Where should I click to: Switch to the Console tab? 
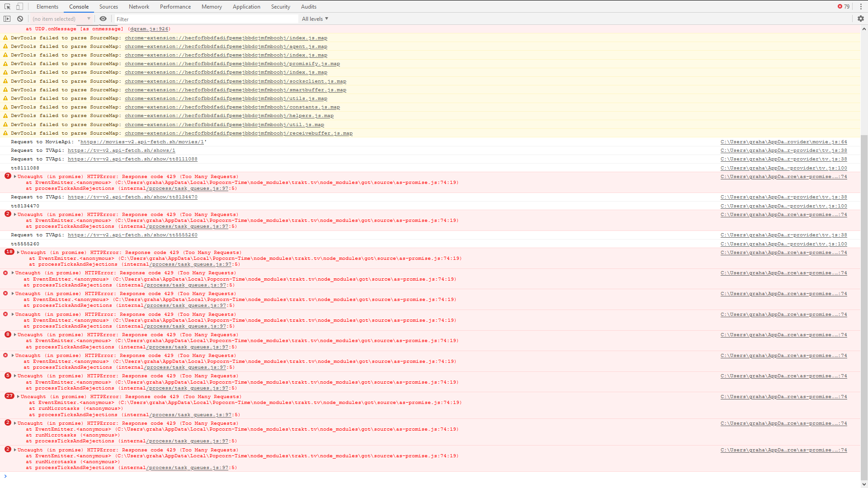79,6
